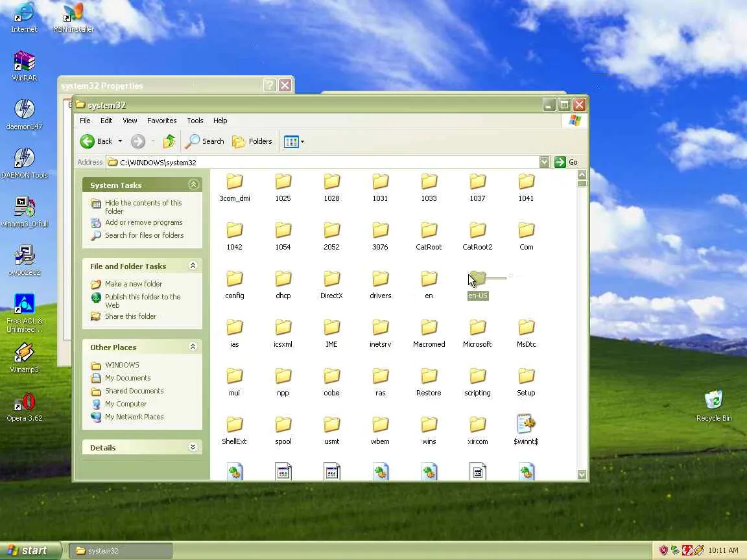Collapse the System Tasks panel
The height and width of the screenshot is (560, 747).
tap(193, 185)
